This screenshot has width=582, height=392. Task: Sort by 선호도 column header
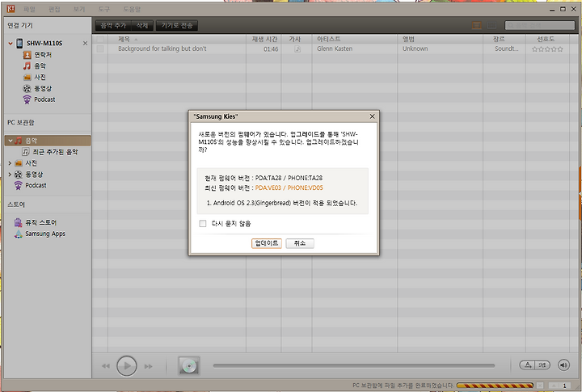(547, 39)
